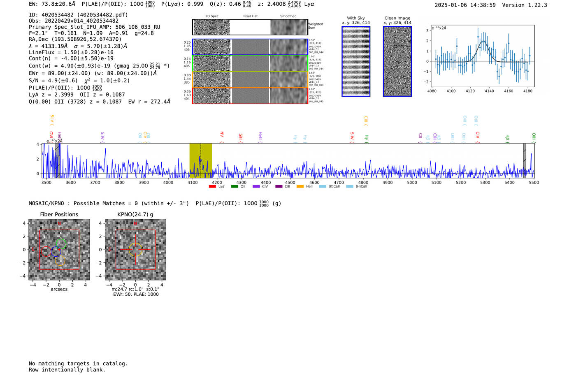The height and width of the screenshot is (392, 576).
Task: Click the Primary Spec_Slot_IFU_AMP text
Action: point(94,27)
